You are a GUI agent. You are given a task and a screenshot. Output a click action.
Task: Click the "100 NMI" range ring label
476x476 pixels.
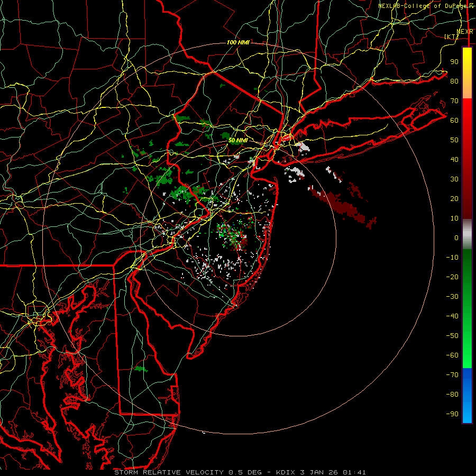coord(239,42)
